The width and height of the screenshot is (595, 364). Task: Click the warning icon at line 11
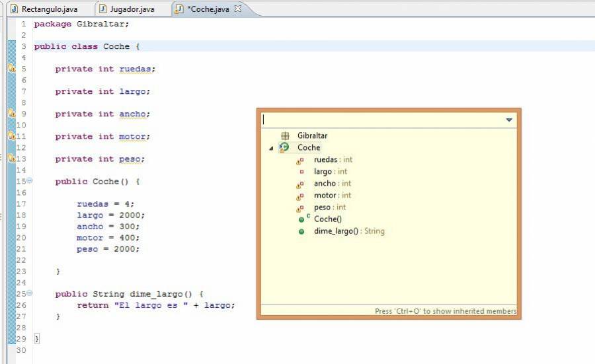click(11, 136)
